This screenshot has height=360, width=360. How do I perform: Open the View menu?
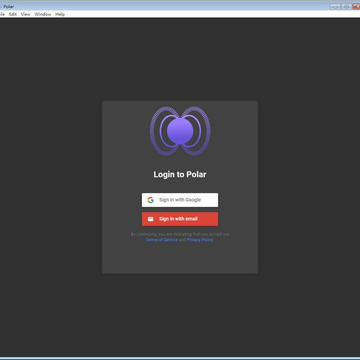pos(25,14)
